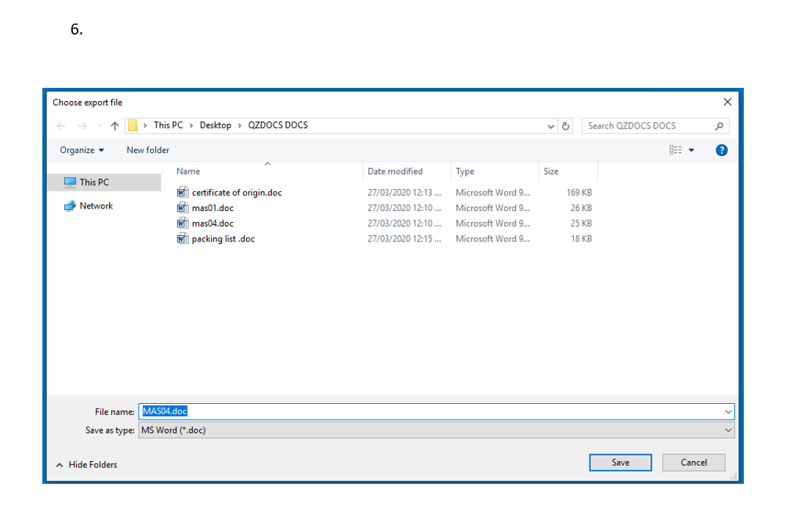Click Word icon of mas01.doc

(183, 209)
